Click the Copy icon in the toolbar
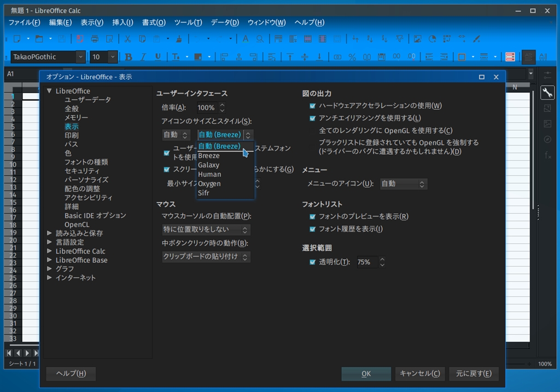The width and height of the screenshot is (560, 392). (142, 39)
